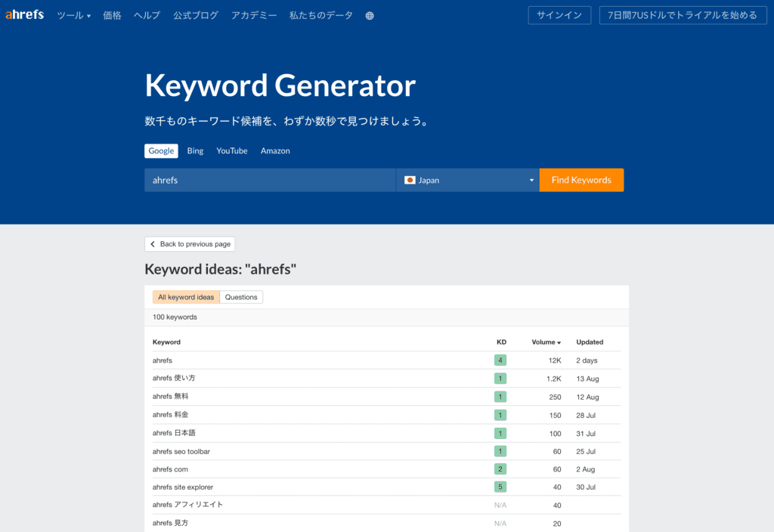The height and width of the screenshot is (532, 774).
Task: Show the Questions keyword tab
Action: point(241,298)
